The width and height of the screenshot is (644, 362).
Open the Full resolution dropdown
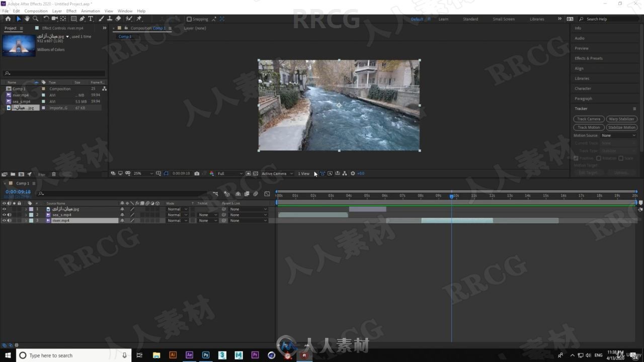point(230,173)
